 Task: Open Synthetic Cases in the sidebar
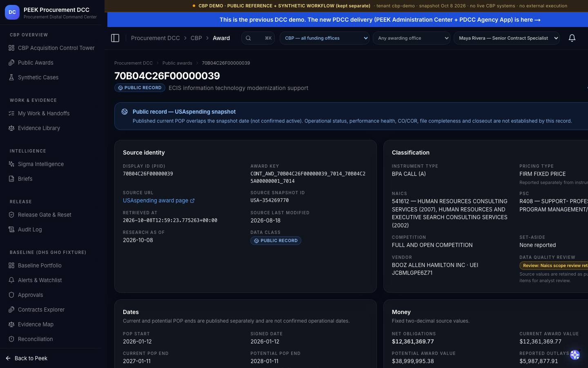coord(51,77)
